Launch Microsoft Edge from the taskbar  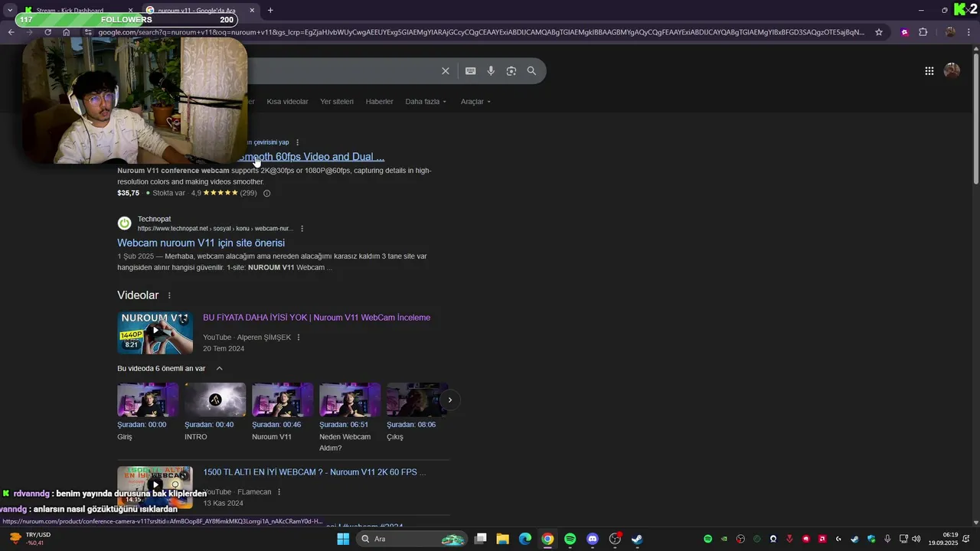coord(525,539)
